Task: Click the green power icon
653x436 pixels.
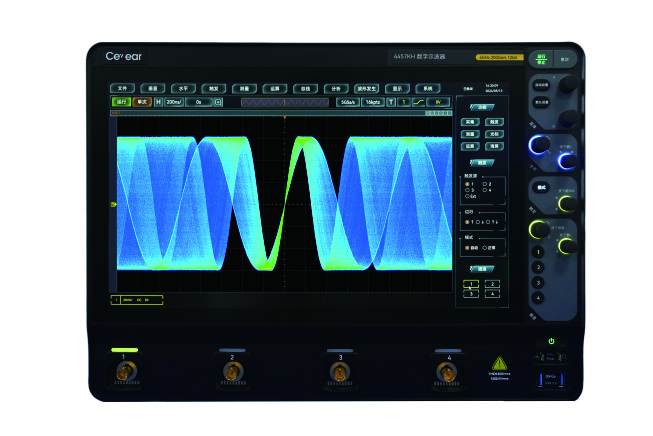Action: (x=551, y=341)
